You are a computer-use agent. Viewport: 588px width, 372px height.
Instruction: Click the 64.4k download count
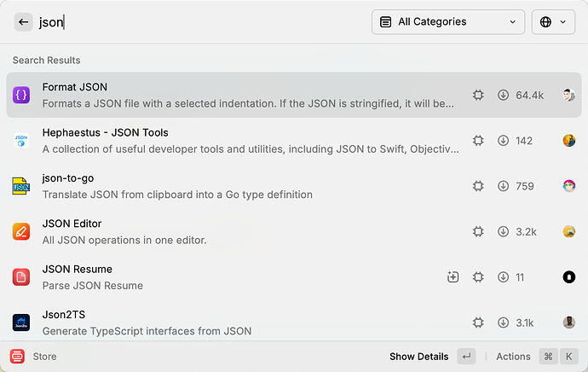point(529,96)
